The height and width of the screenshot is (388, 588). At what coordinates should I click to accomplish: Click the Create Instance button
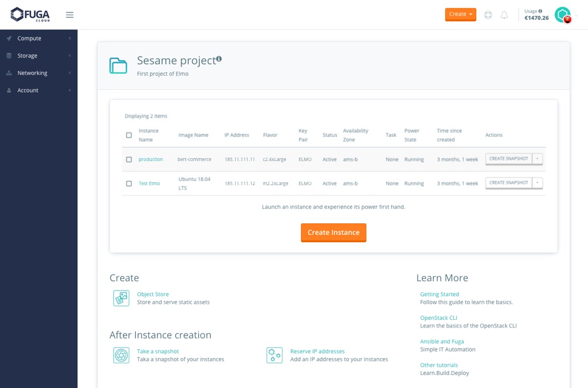tap(333, 232)
